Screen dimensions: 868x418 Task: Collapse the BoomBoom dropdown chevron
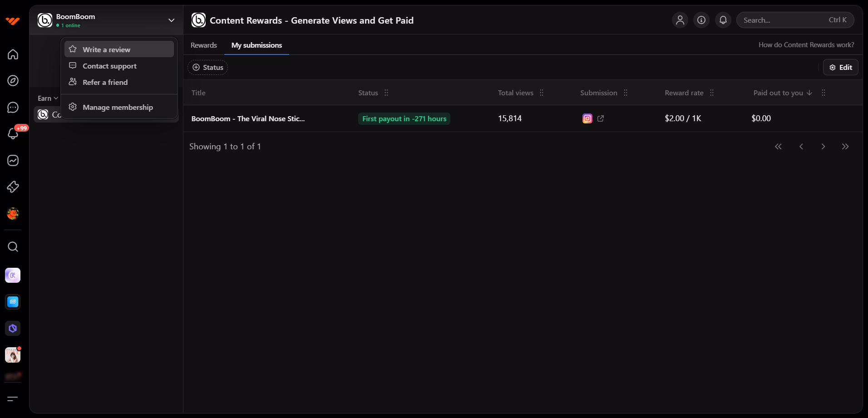[x=171, y=20]
